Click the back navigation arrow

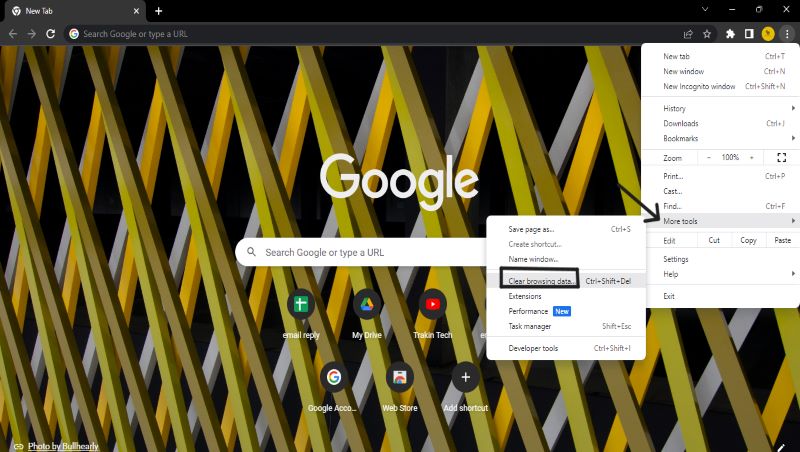pyautogui.click(x=13, y=34)
